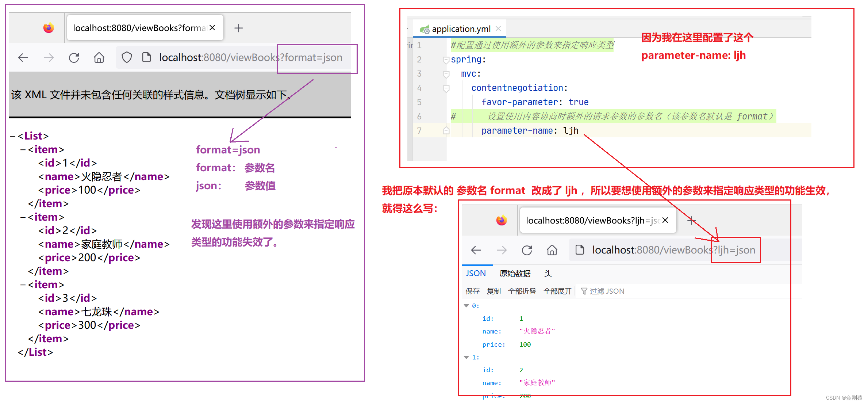Viewport: 868px width, 404px height.
Task: Close the viewBooks?format tab
Action: tap(212, 28)
